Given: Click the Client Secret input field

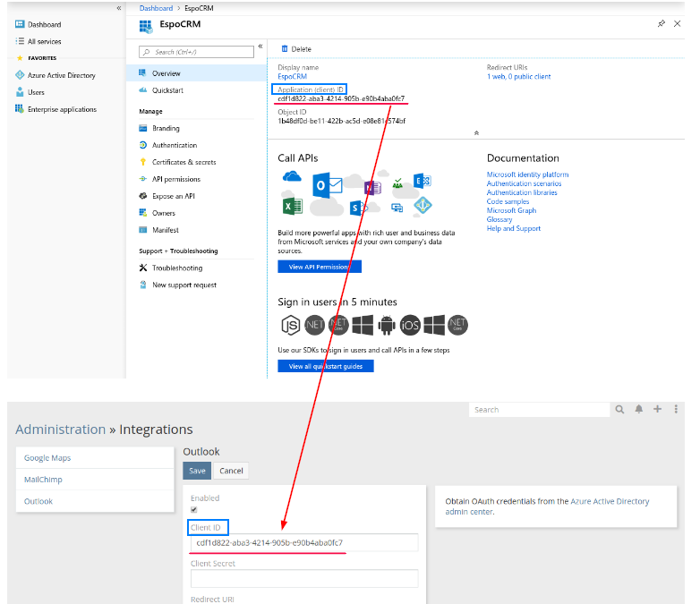Looking at the screenshot, I should 304,579.
